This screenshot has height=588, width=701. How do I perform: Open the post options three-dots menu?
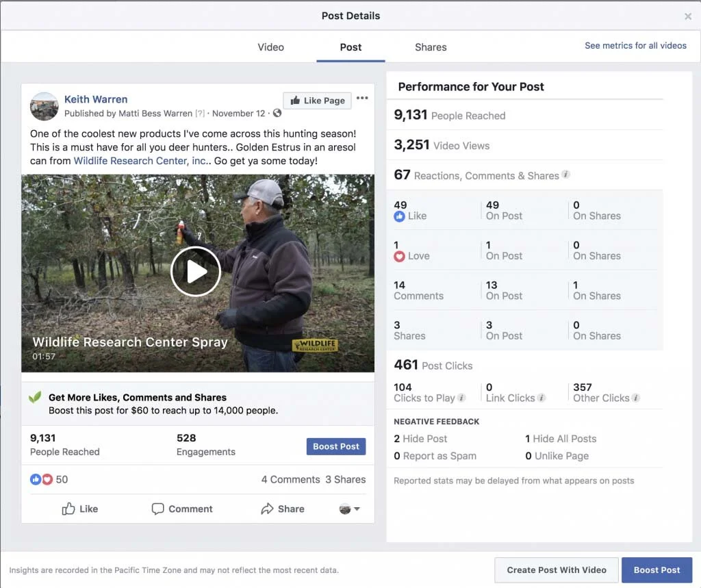(x=362, y=98)
